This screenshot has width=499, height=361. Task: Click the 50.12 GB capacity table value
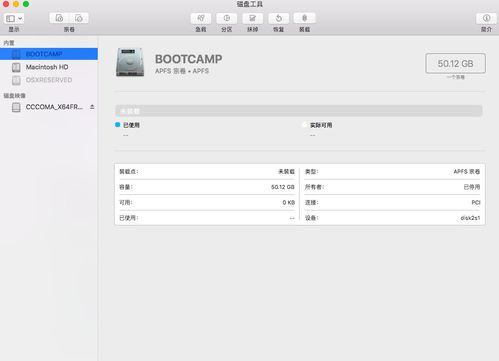point(283,187)
